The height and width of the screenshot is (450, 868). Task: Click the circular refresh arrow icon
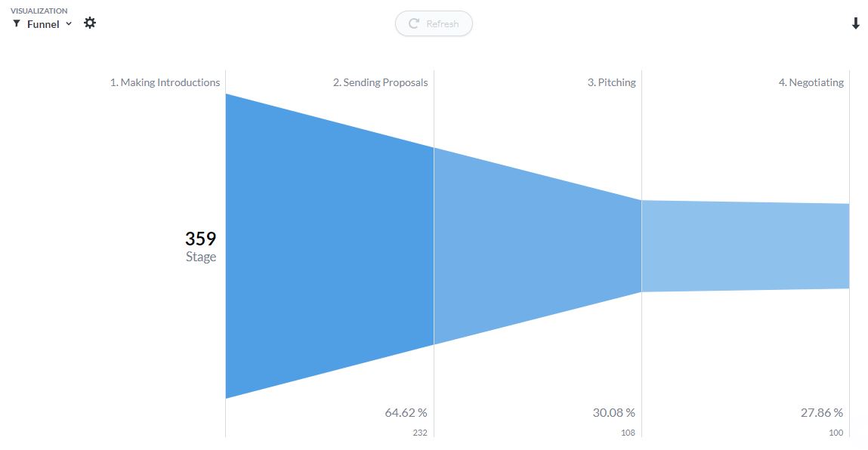coord(413,24)
